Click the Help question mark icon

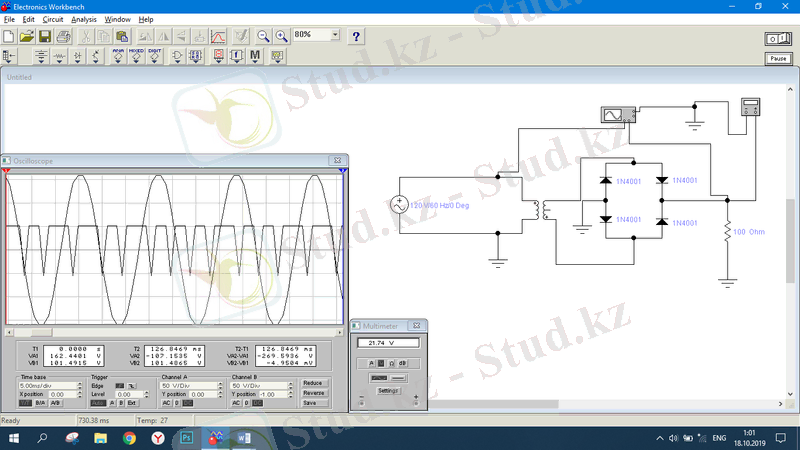(356, 36)
